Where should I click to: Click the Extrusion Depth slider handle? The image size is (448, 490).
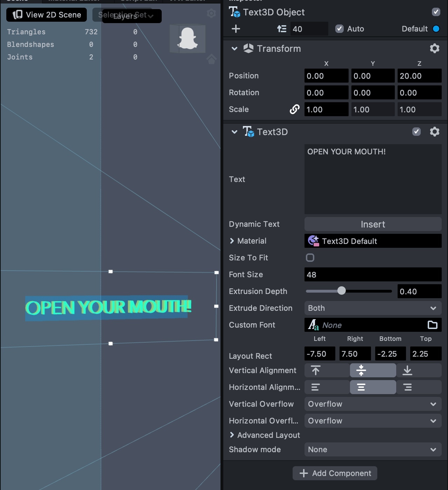(341, 291)
